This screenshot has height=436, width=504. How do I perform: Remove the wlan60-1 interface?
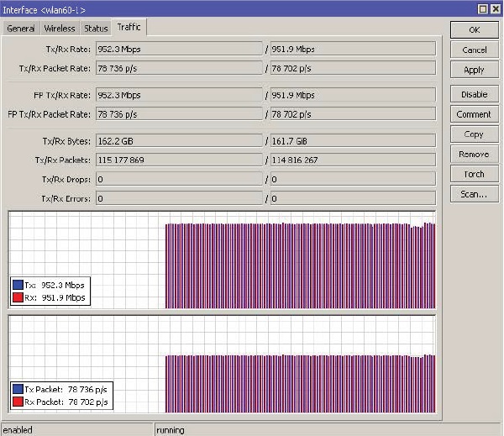(x=474, y=155)
